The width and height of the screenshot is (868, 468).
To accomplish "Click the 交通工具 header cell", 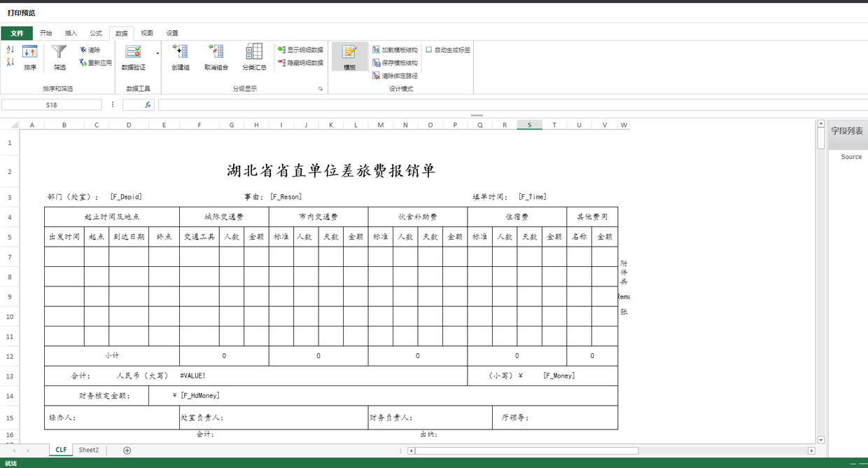I will 199,237.
